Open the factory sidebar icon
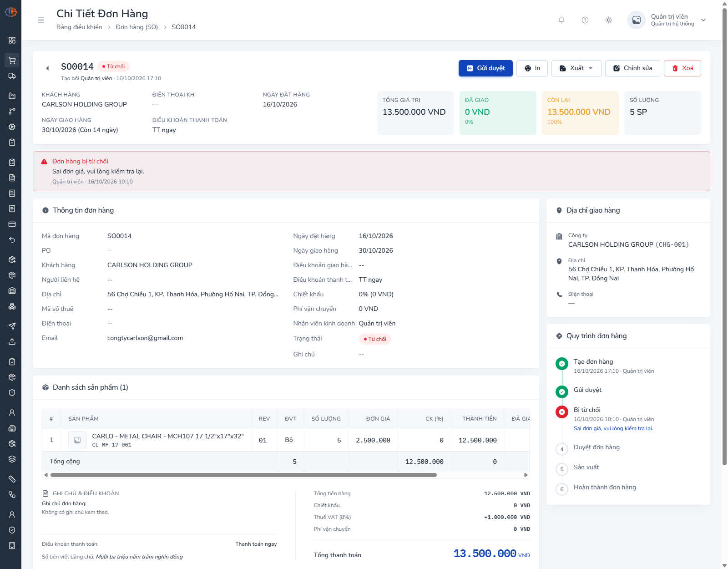This screenshot has width=728, height=569. 12,96
